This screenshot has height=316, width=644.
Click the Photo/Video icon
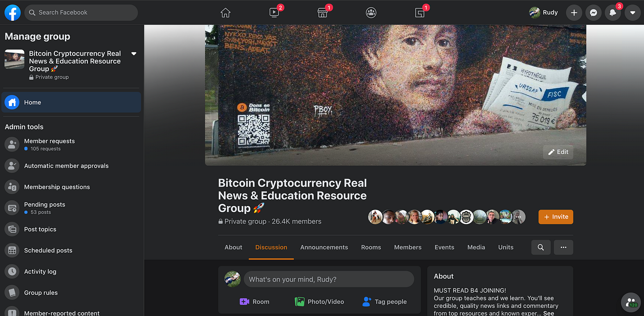[300, 302]
